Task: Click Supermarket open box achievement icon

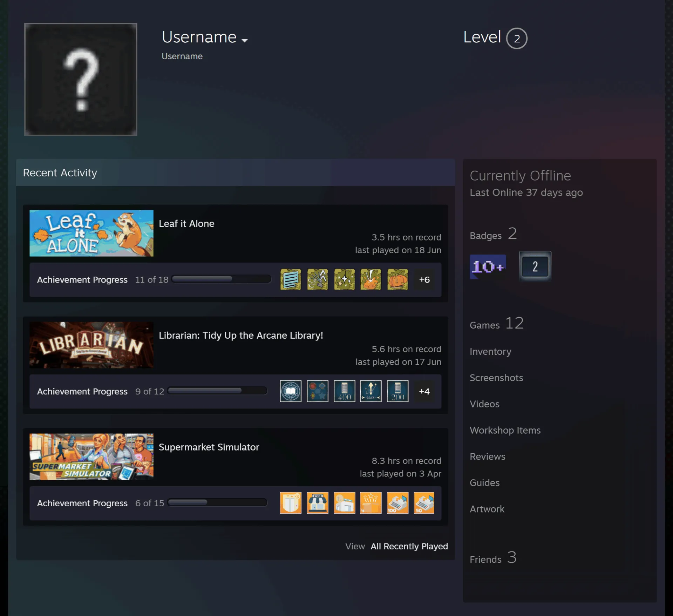Action: 291,503
